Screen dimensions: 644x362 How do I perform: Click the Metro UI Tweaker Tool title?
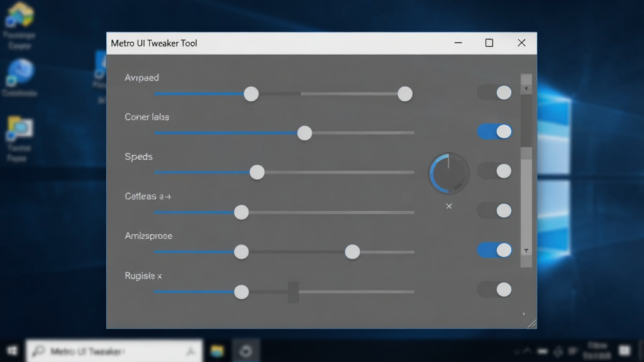[x=154, y=43]
